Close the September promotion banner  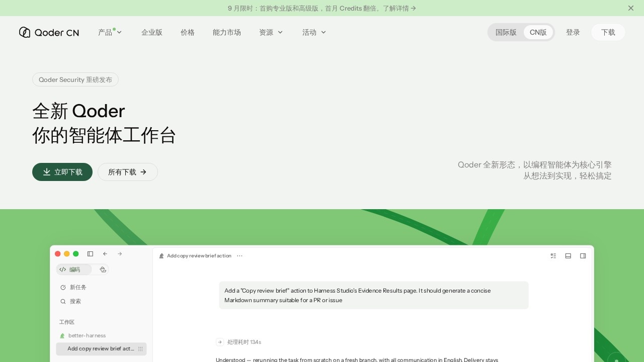point(631,8)
